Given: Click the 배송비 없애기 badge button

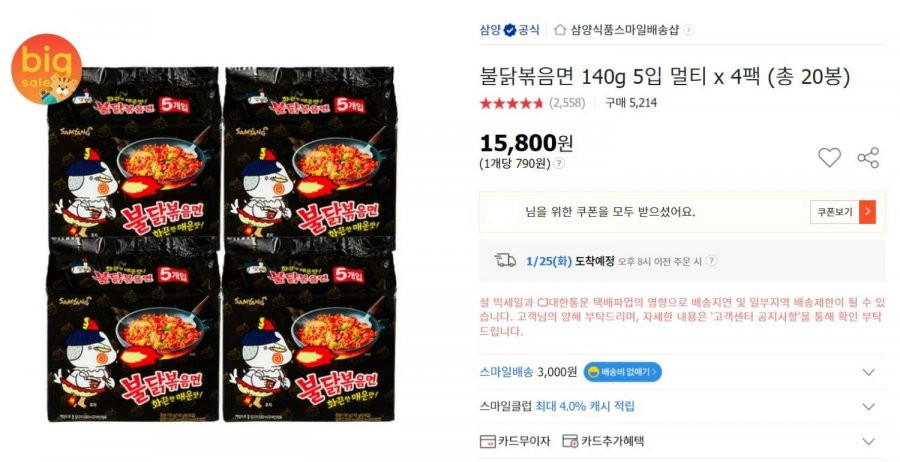Looking at the screenshot, I should pos(623,372).
